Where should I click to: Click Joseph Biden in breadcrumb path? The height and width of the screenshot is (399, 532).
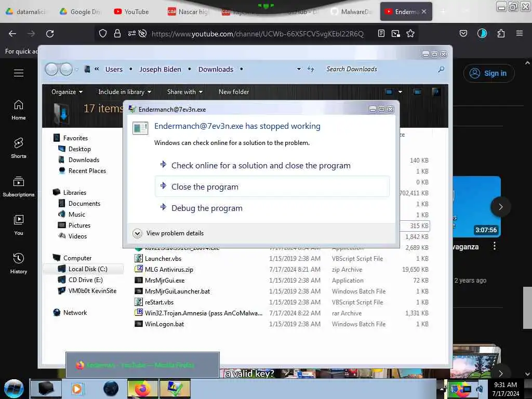(x=161, y=69)
